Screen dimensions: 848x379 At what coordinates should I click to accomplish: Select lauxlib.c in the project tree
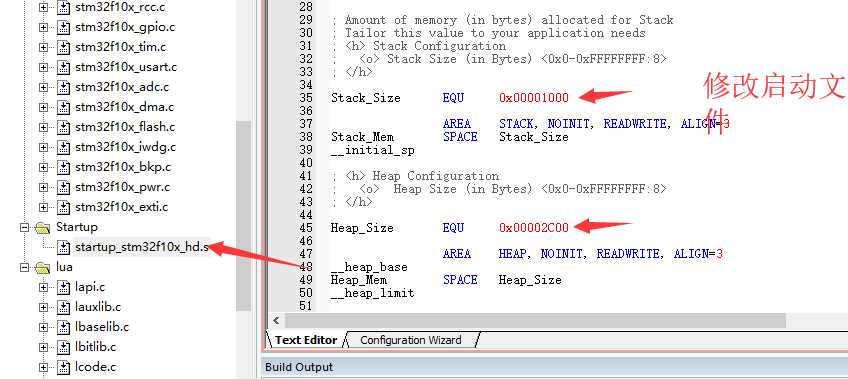click(x=98, y=308)
